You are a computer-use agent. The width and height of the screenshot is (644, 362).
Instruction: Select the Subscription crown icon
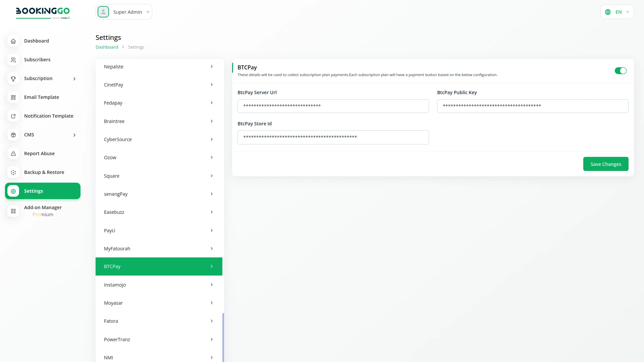pos(13,78)
